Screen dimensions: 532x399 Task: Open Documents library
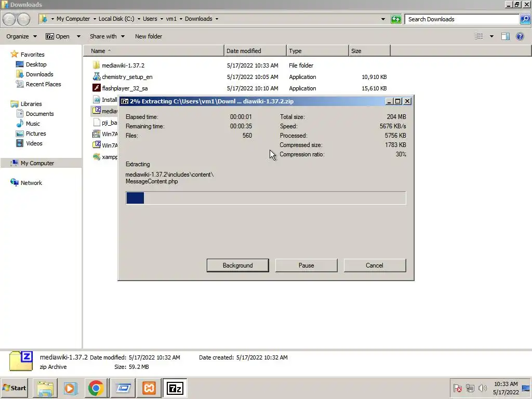pos(39,114)
